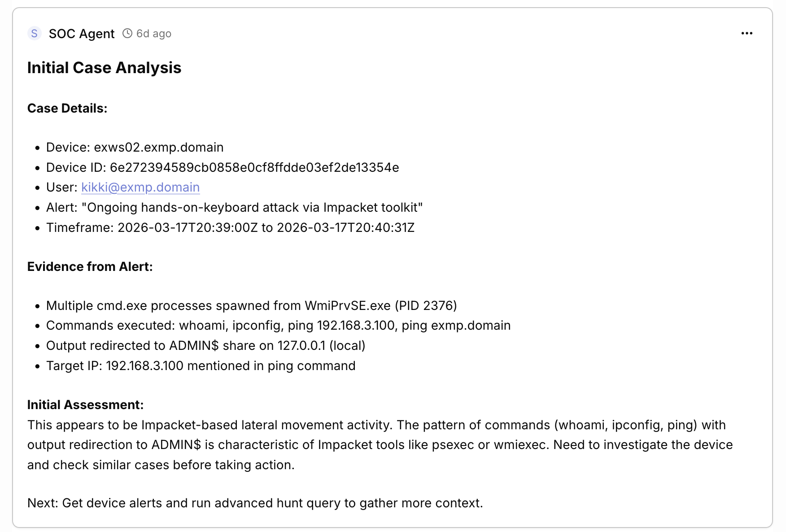786x532 pixels.
Task: Open the three-dot more options menu
Action: tap(747, 34)
